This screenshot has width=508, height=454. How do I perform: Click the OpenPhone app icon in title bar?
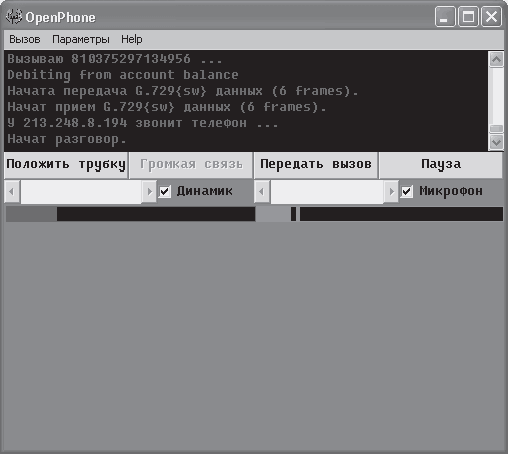click(x=14, y=17)
